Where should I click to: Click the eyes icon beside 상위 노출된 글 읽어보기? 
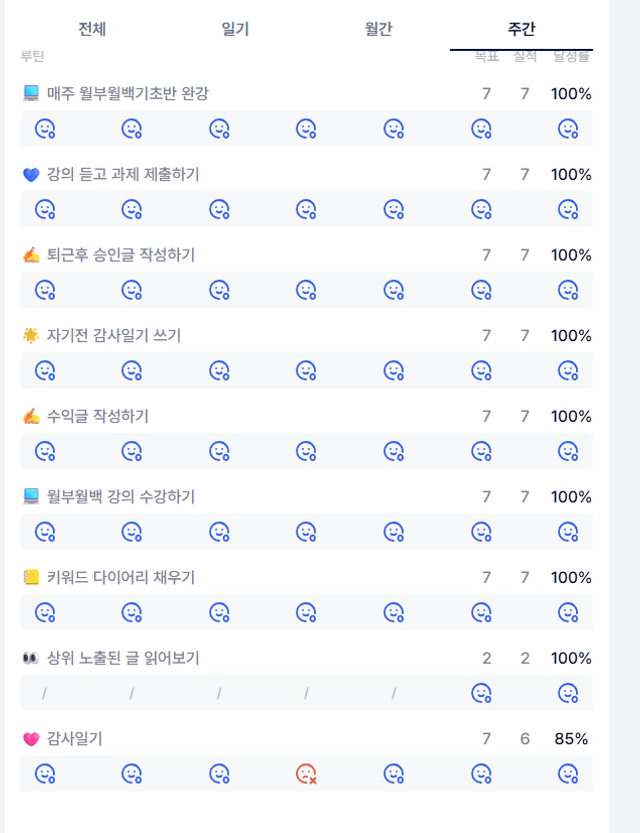(x=31, y=658)
